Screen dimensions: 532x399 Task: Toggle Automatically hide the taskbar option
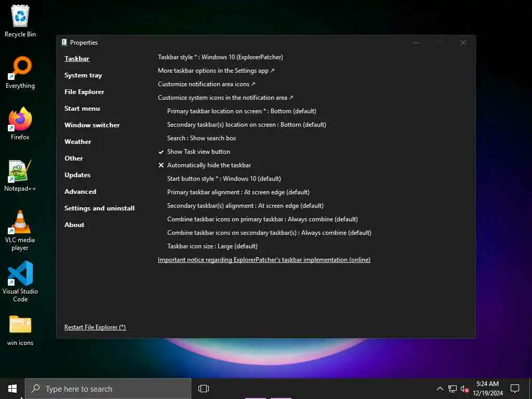205,165
